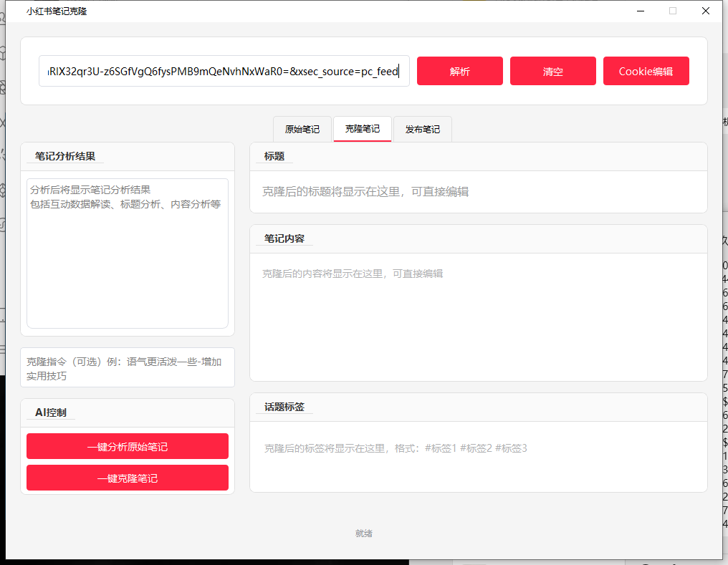Go to the 发布笔记 tab
Viewport: 728px width, 565px height.
point(422,130)
